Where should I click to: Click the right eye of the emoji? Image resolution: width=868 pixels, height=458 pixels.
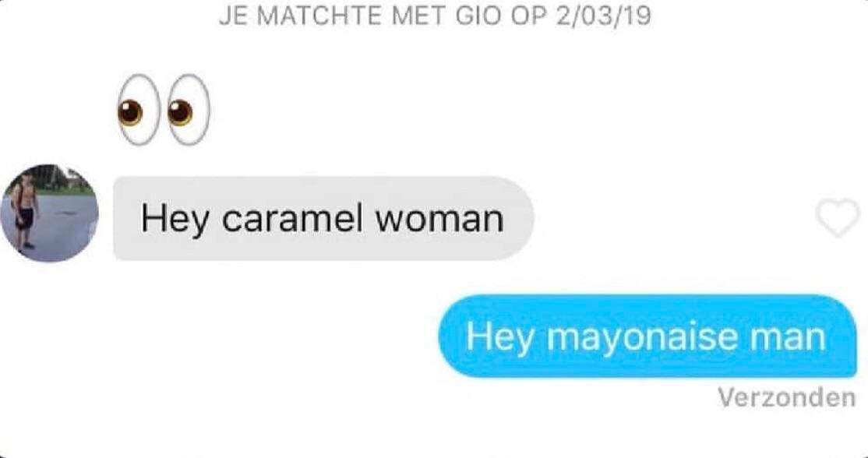pyautogui.click(x=189, y=110)
